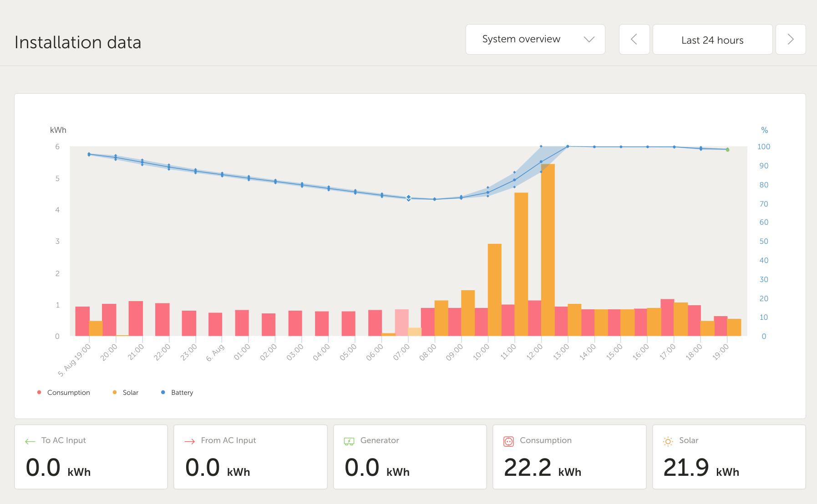Click the red From AC Input arrow icon
Image resolution: width=817 pixels, height=504 pixels.
pos(189,441)
